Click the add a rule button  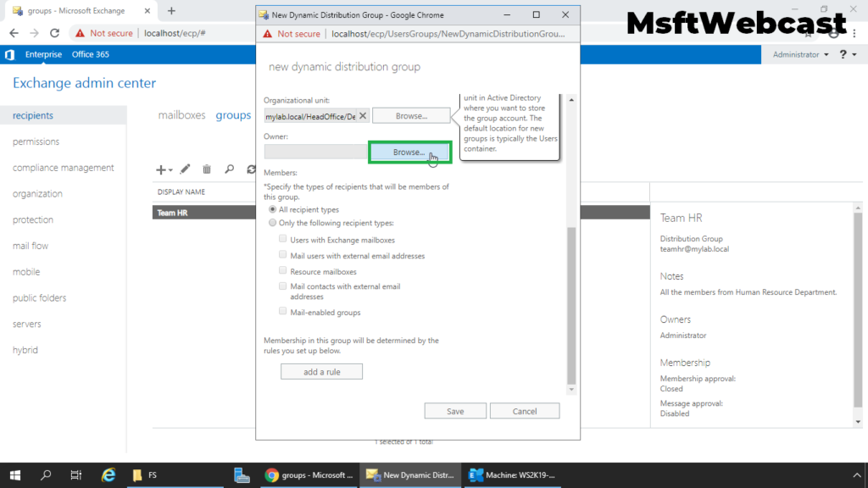pos(321,372)
